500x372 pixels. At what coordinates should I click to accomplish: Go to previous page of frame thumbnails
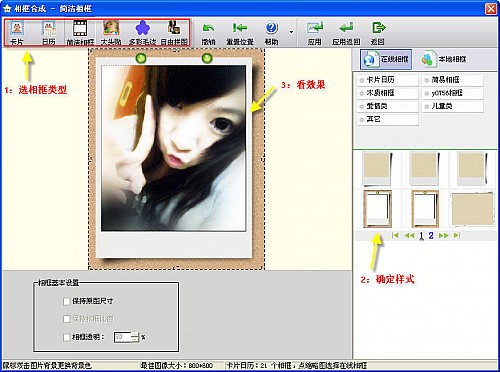point(409,235)
